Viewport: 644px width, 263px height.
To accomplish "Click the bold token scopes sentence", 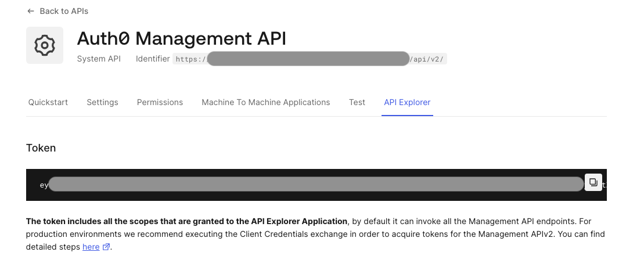I will pos(186,222).
